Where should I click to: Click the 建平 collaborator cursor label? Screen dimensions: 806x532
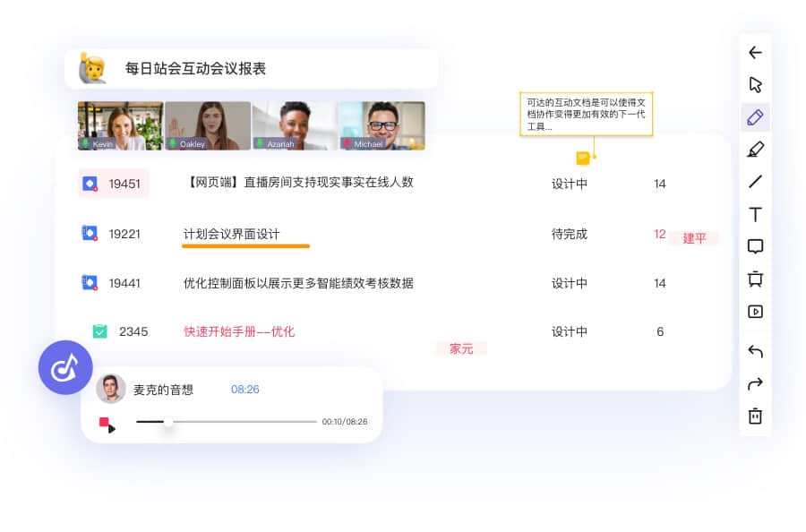point(694,238)
